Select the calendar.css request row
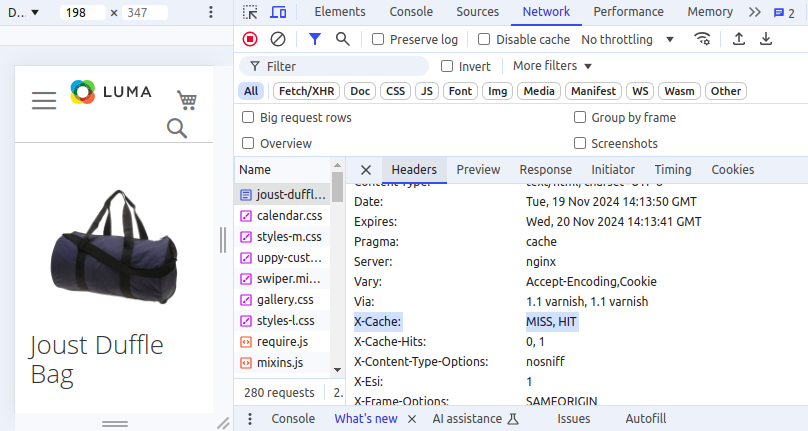Screen dimensions: 808x431 pyautogui.click(x=282, y=216)
